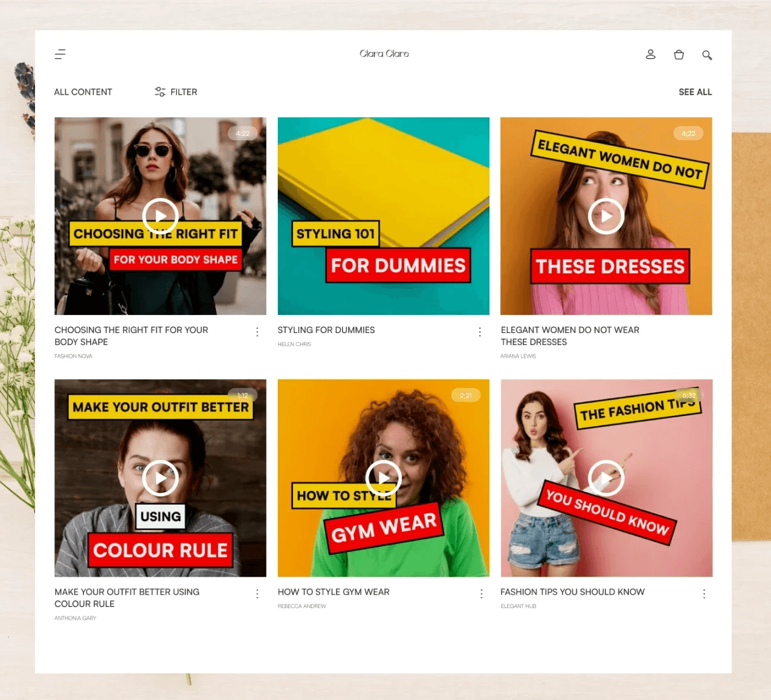Click the 6:32 duration badge
This screenshot has width=771, height=700.
click(x=689, y=395)
